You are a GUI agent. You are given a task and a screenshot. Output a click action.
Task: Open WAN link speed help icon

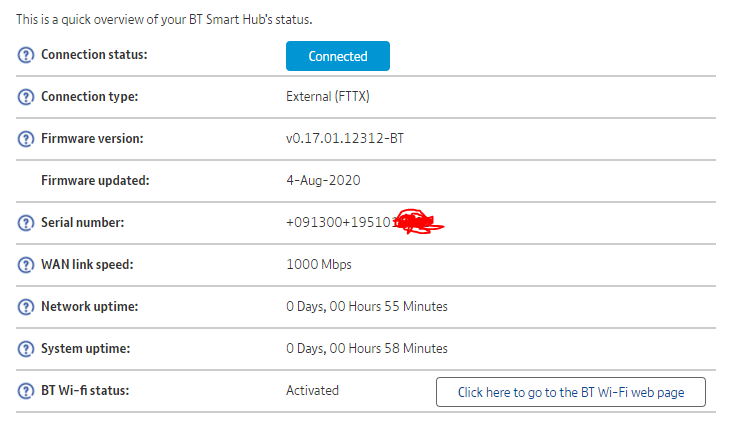pyautogui.click(x=26, y=265)
